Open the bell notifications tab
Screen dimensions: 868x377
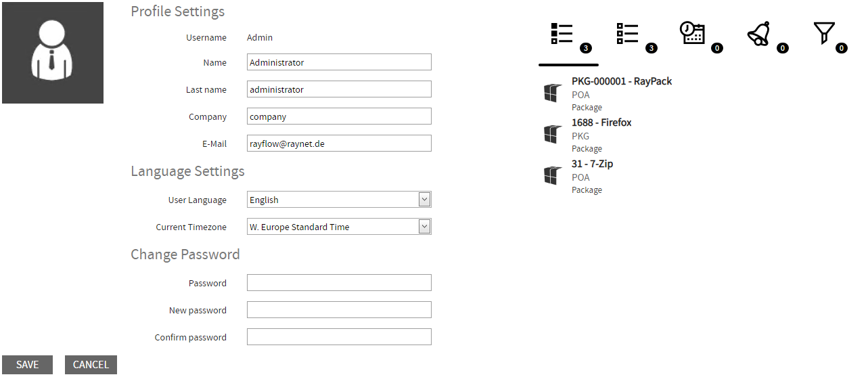(758, 34)
